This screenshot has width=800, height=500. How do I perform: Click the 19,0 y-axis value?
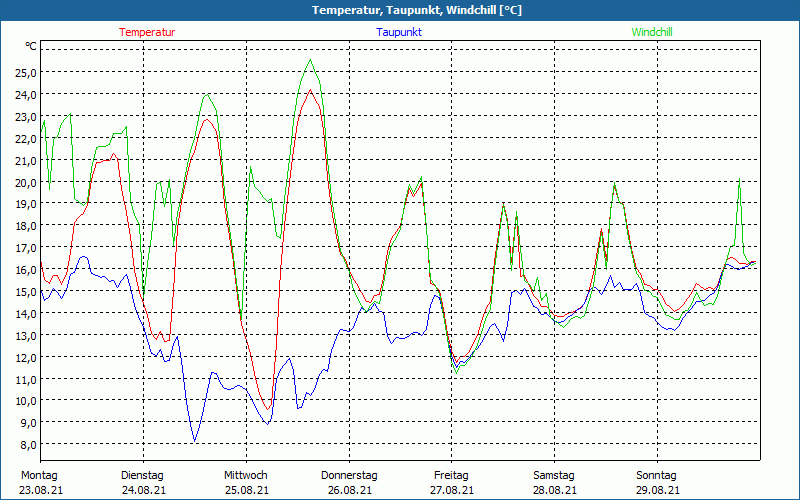[x=26, y=204]
